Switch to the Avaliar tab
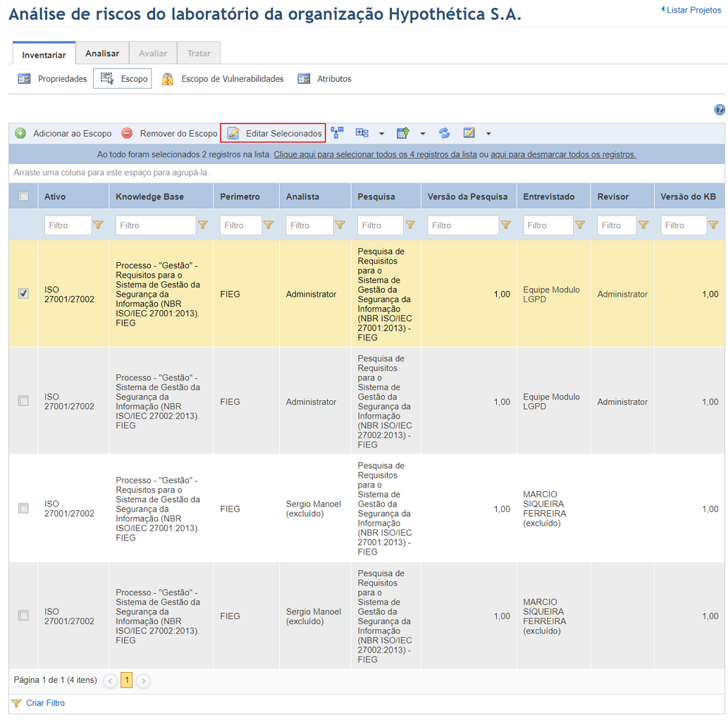Image resolution: width=728 pixels, height=720 pixels. point(153,54)
